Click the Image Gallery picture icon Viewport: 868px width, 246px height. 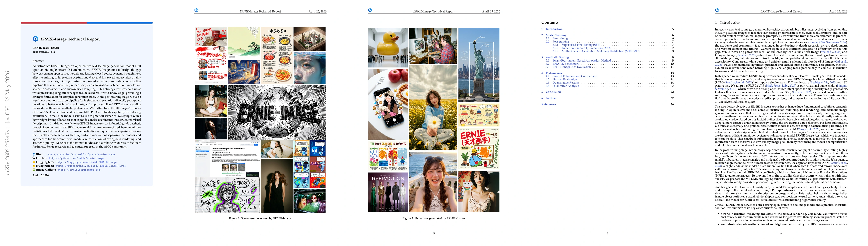point(34,170)
